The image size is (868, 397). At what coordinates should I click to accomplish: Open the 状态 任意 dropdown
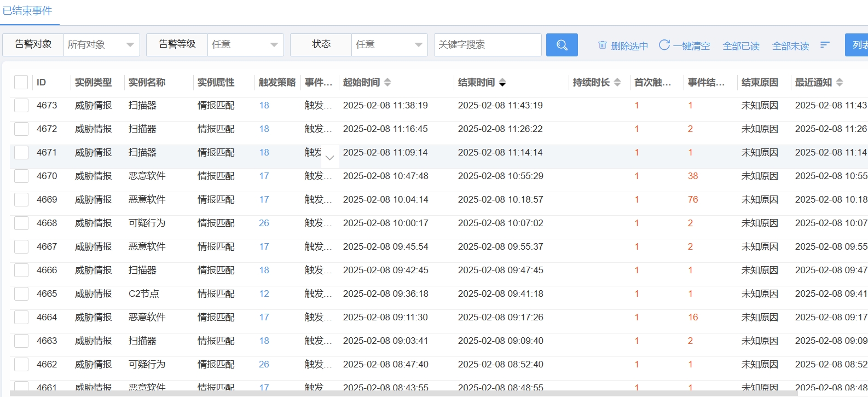[390, 45]
